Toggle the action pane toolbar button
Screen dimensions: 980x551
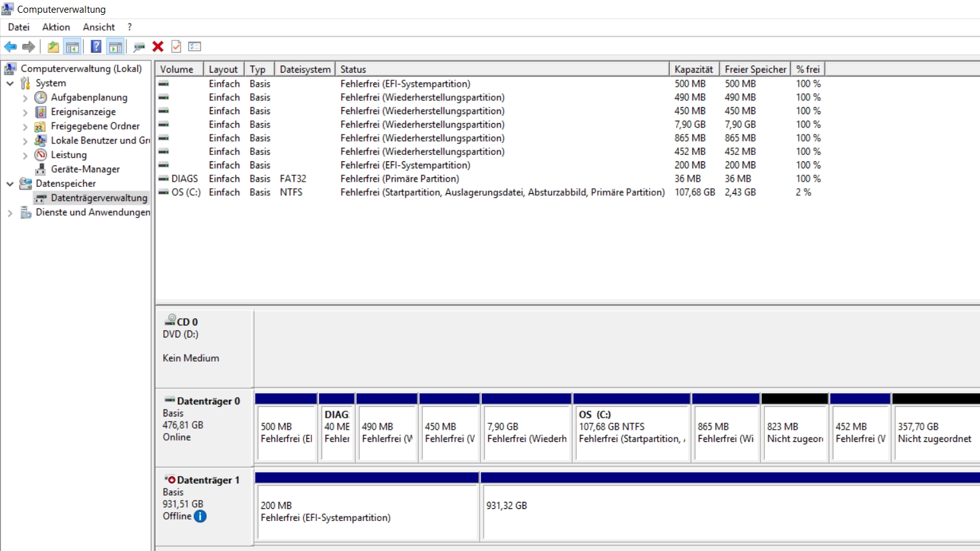click(115, 47)
